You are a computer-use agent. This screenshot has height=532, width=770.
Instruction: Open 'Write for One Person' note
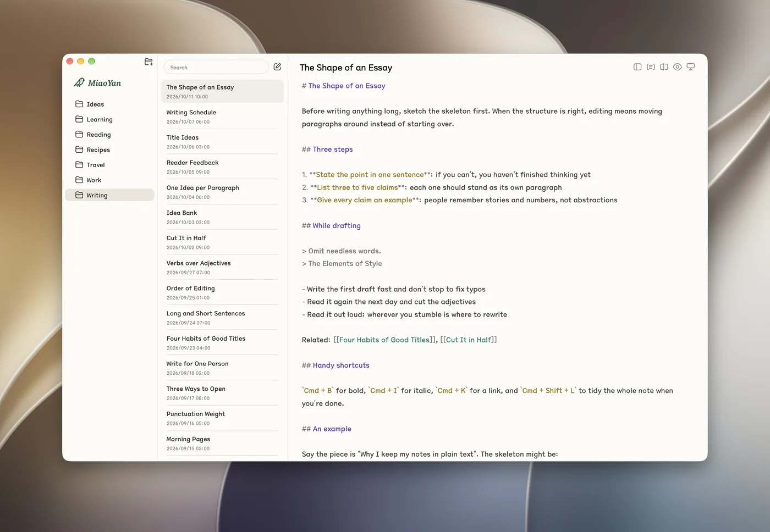(x=222, y=368)
